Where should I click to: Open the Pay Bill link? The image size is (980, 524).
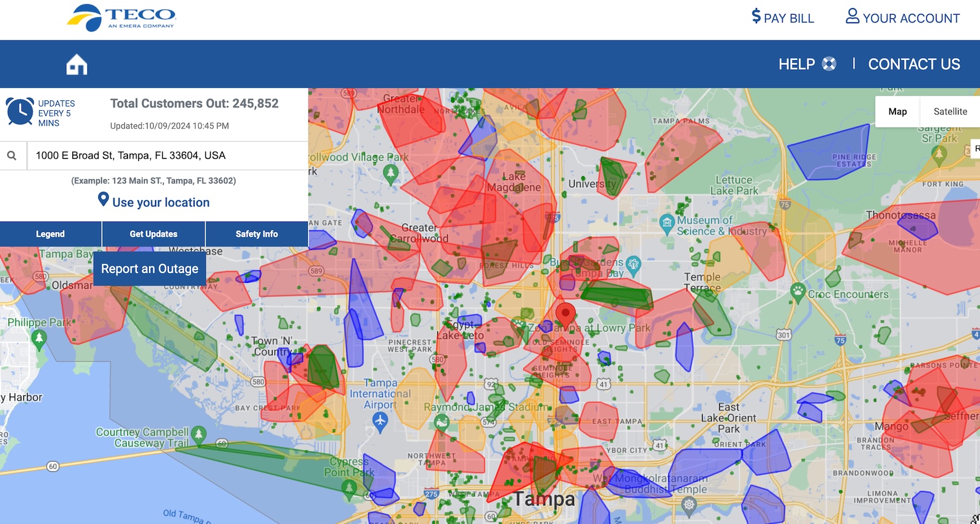783,18
